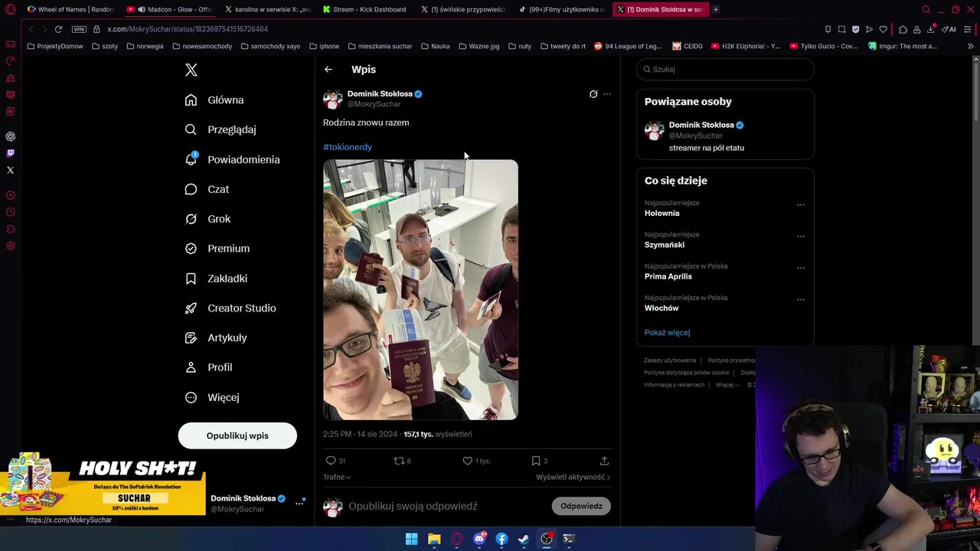Open the browser snapshot tool icon

click(841, 29)
